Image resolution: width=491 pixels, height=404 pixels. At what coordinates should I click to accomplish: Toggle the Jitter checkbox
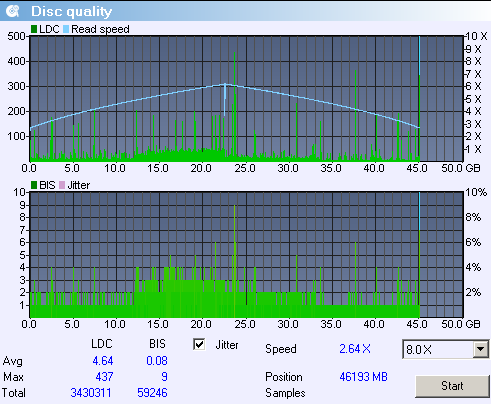(199, 344)
